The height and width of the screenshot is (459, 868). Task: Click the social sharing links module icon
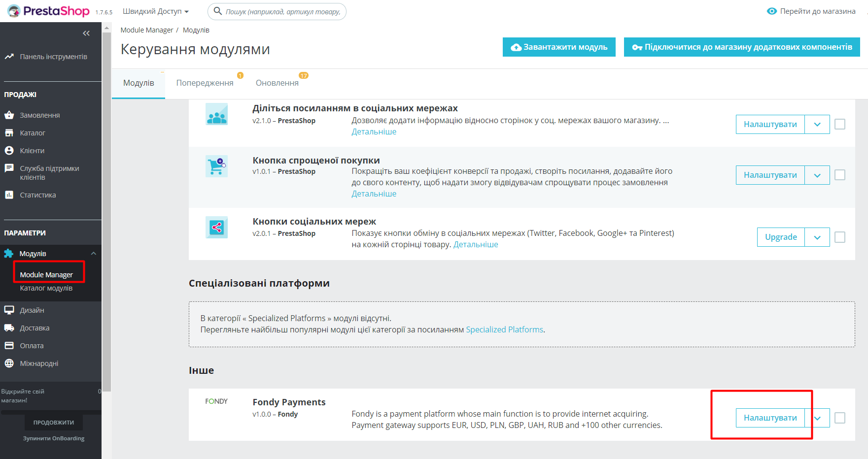pyautogui.click(x=216, y=114)
